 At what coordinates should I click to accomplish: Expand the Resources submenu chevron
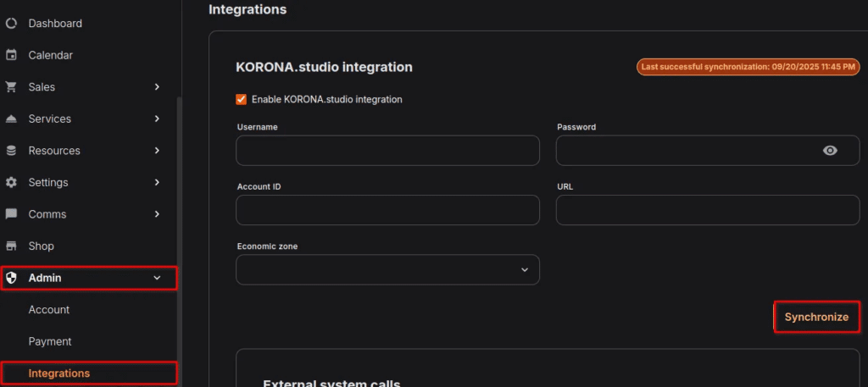(157, 151)
